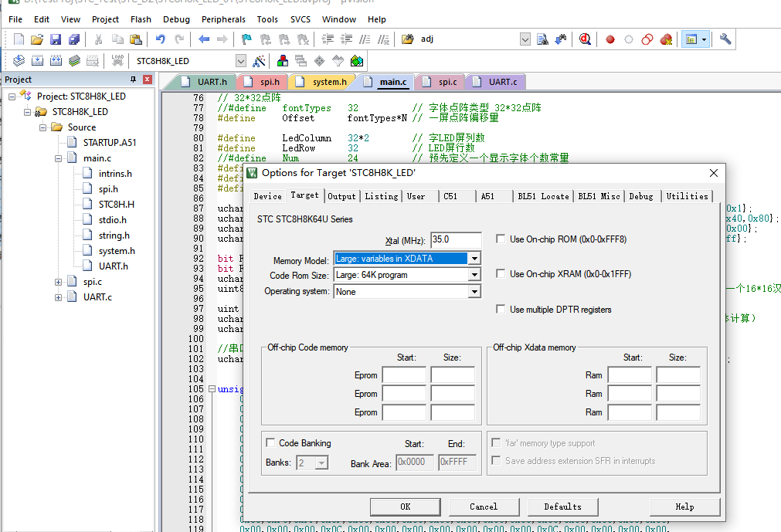Viewport: 781px width, 532px height.
Task: Save the current file via floppy icon
Action: 56,39
